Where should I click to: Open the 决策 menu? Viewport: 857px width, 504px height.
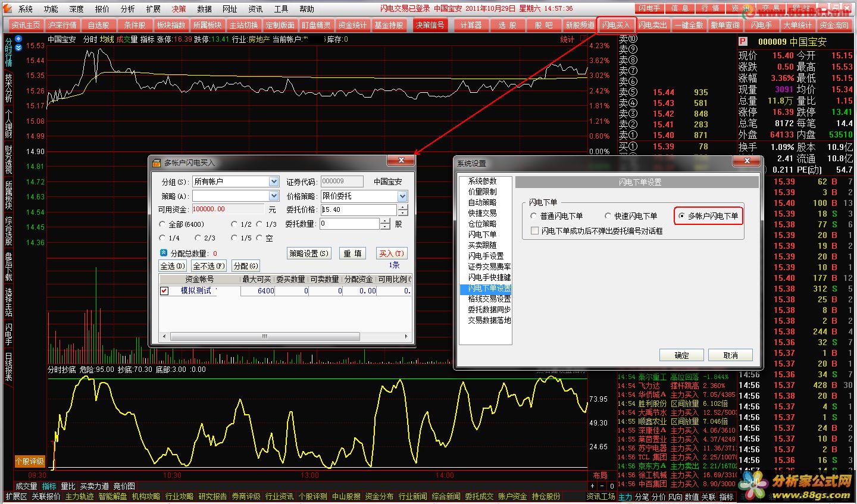coord(179,9)
